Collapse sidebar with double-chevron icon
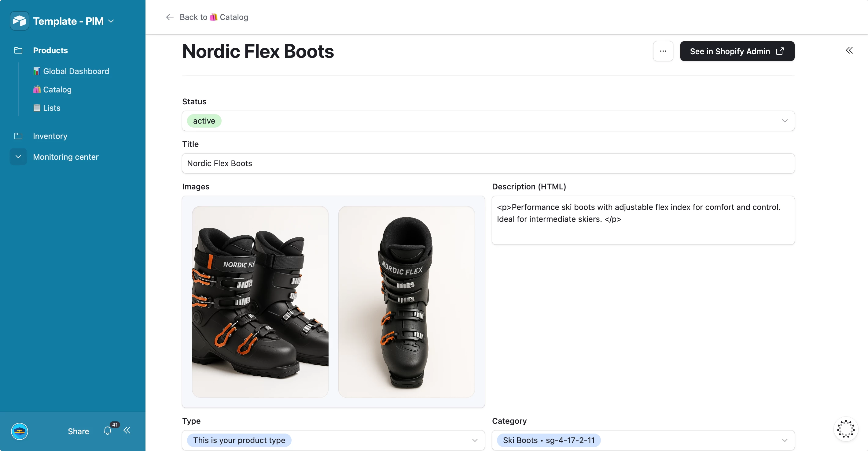 [127, 430]
